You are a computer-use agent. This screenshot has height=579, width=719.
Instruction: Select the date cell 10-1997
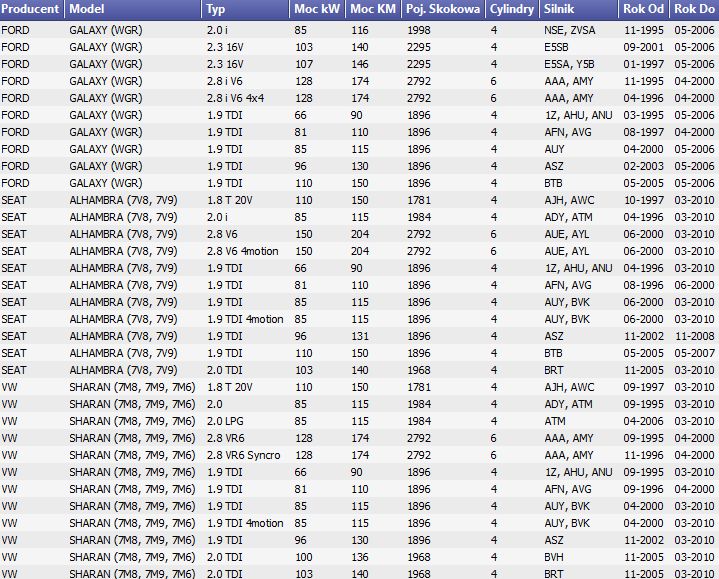click(x=643, y=200)
